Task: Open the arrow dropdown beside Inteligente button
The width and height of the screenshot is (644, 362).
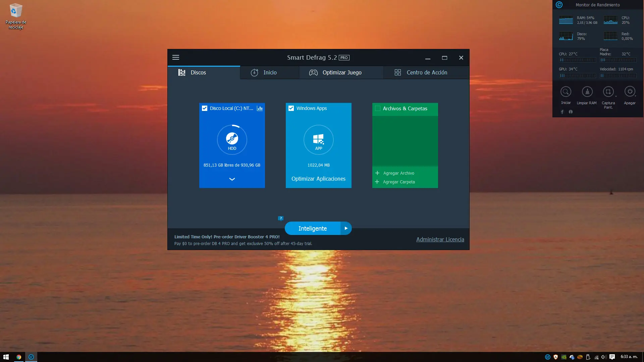Action: click(346, 228)
